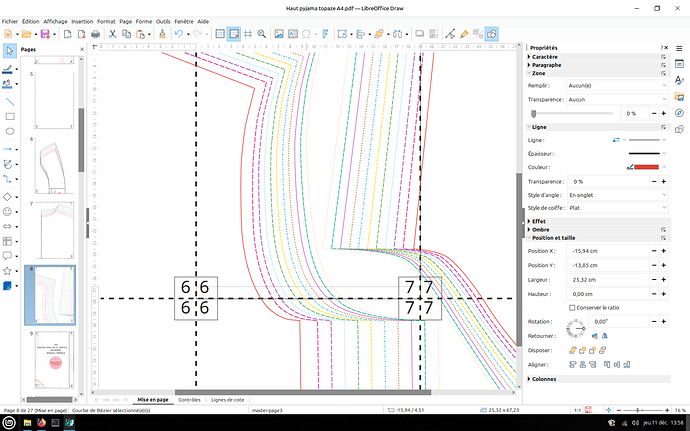Screen dimensions: 690x431
Task: Switch to the Contrôles tab
Action: 189,399
